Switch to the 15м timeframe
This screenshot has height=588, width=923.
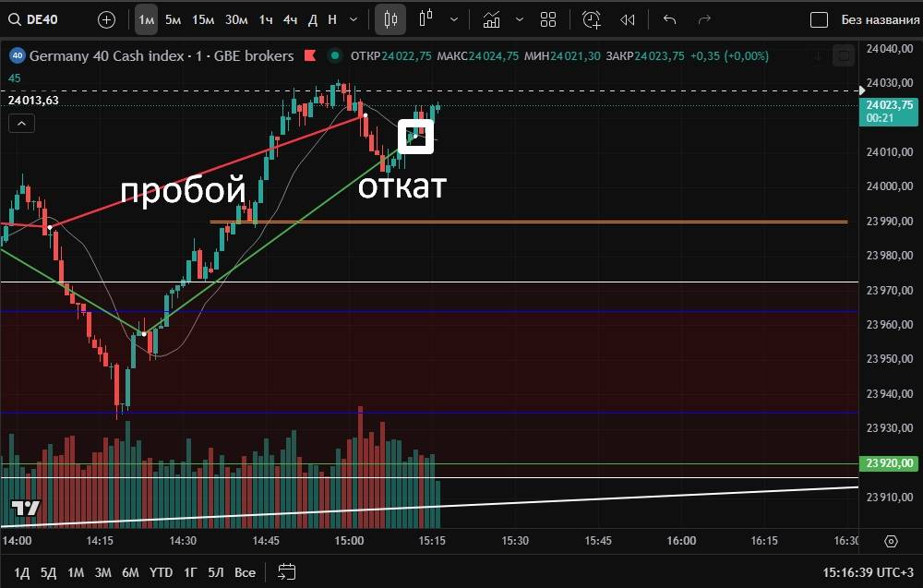202,19
